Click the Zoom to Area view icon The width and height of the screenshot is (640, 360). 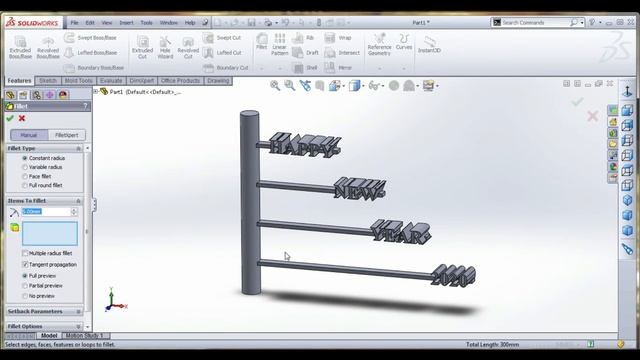click(290, 85)
